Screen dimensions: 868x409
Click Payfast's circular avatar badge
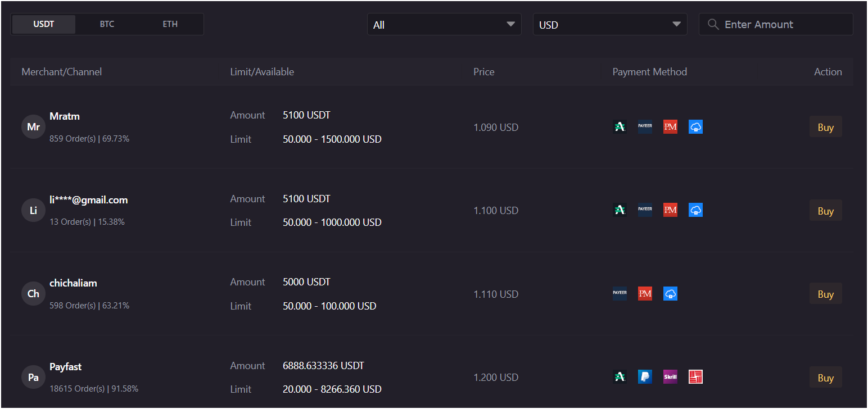33,377
